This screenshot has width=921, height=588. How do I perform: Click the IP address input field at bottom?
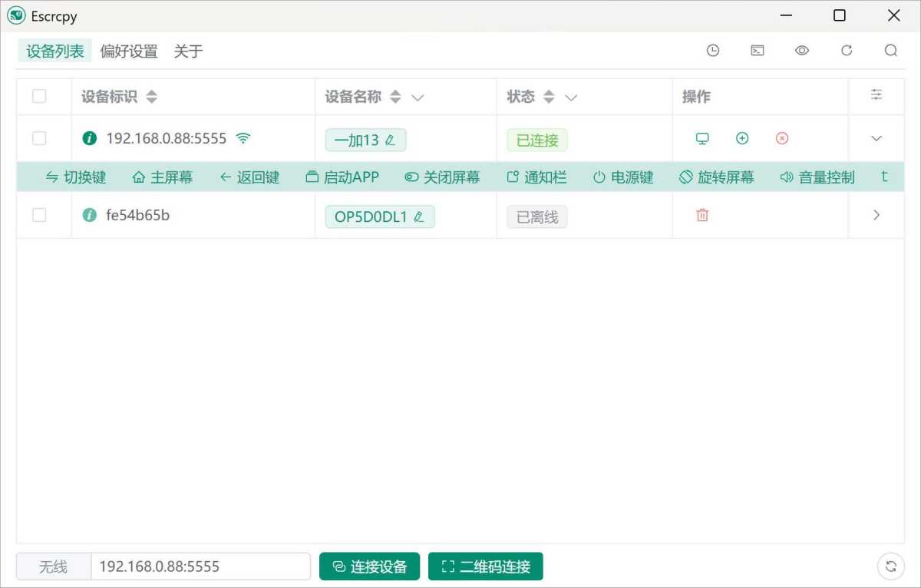coord(200,566)
